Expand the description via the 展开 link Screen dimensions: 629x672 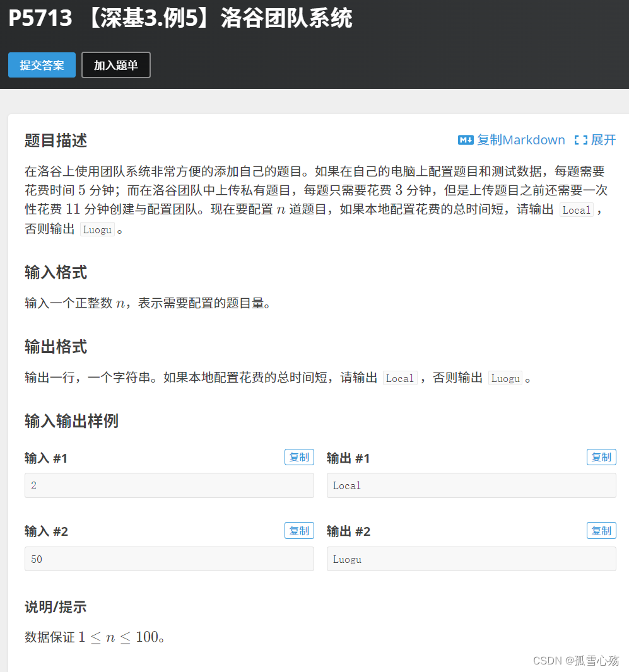point(600,140)
